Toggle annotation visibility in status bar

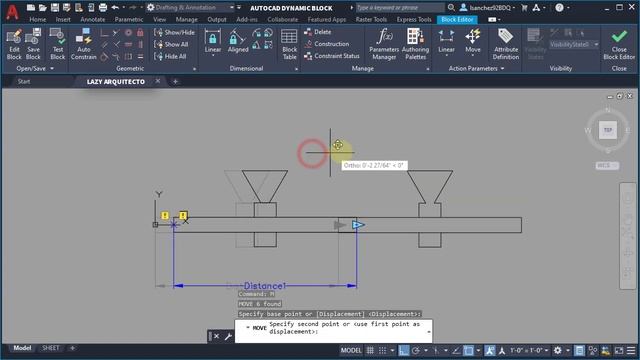coord(490,350)
